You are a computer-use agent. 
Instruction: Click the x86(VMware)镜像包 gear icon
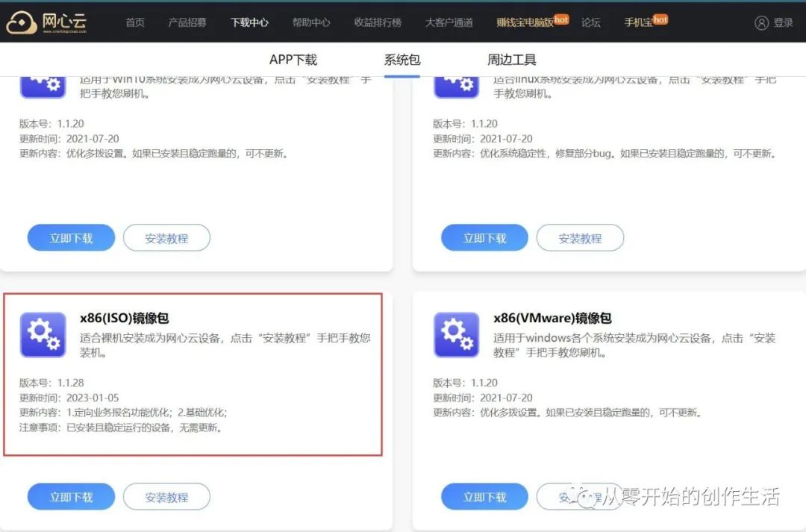coord(457,334)
